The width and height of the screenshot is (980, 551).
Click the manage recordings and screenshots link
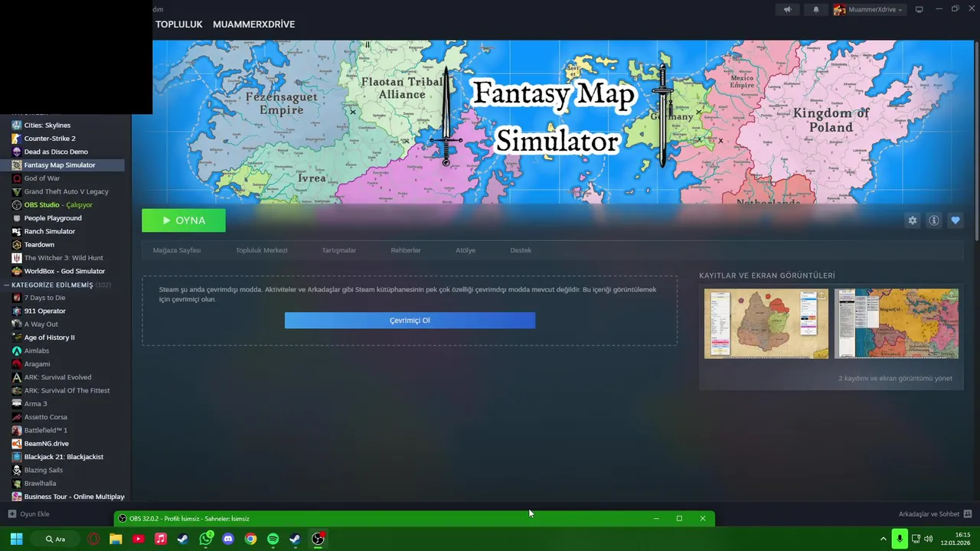(895, 378)
